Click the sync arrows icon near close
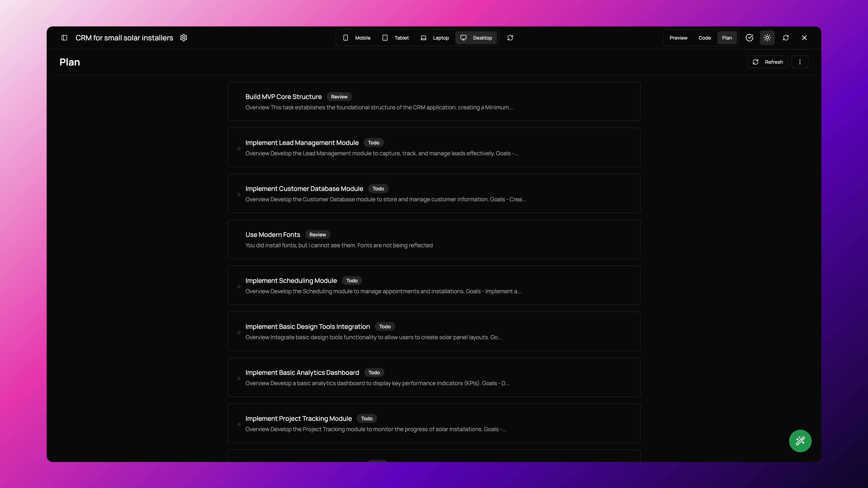 tap(786, 38)
